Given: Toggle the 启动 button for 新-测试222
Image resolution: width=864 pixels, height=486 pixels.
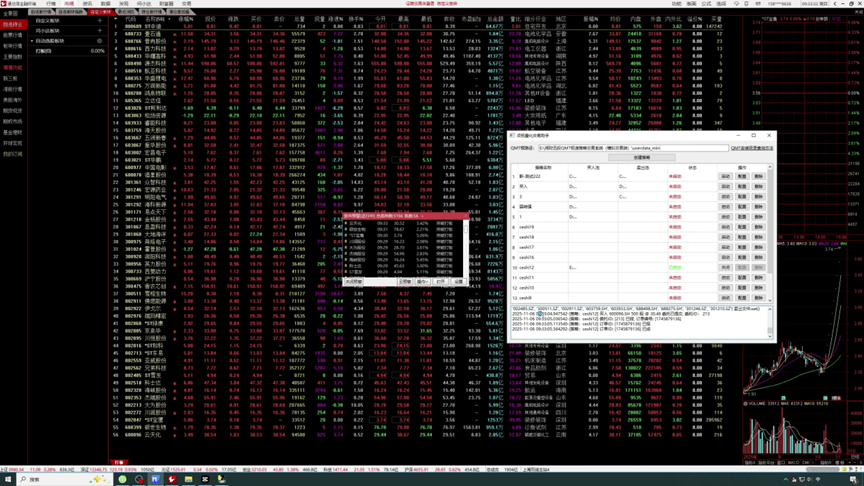Looking at the screenshot, I should [726, 176].
